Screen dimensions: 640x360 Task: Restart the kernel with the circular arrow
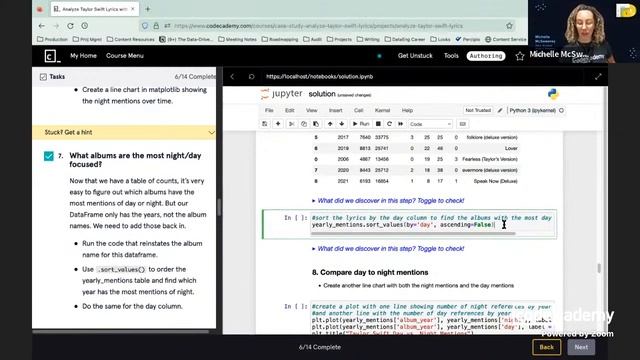click(389, 124)
